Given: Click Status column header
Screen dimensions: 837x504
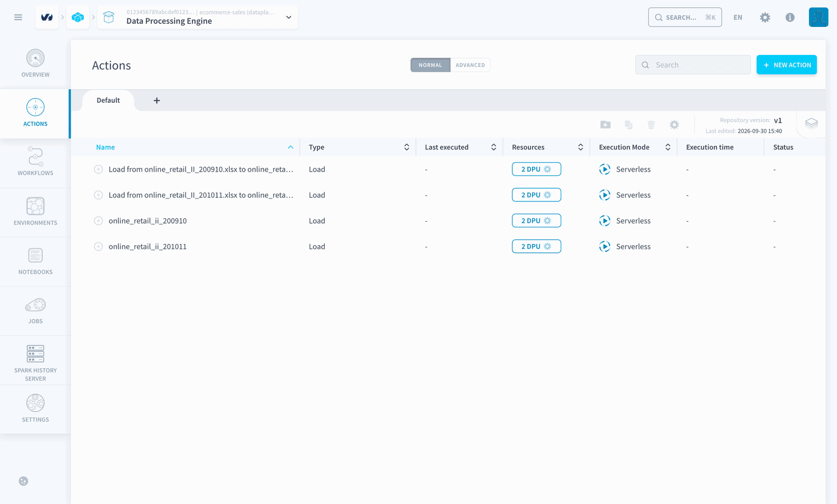Looking at the screenshot, I should (783, 147).
